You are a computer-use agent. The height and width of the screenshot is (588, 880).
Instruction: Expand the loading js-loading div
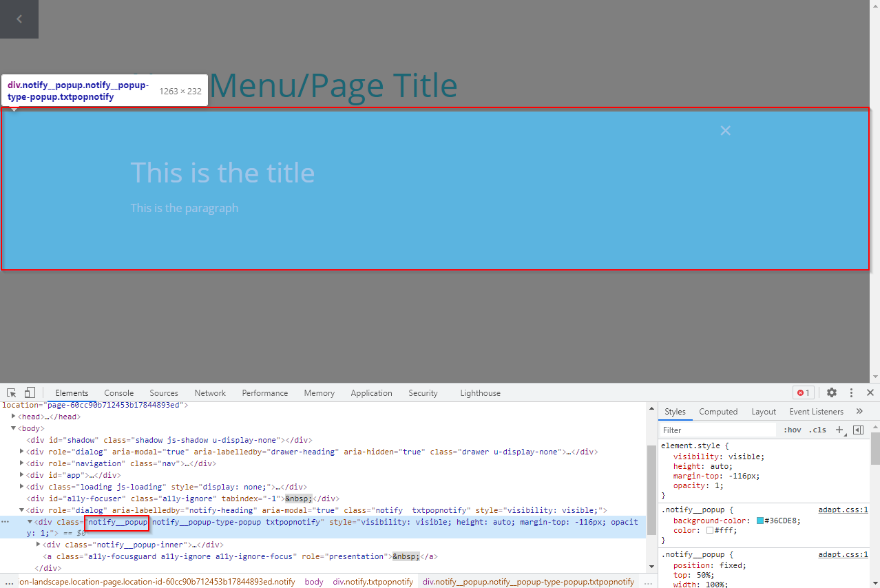coord(23,487)
